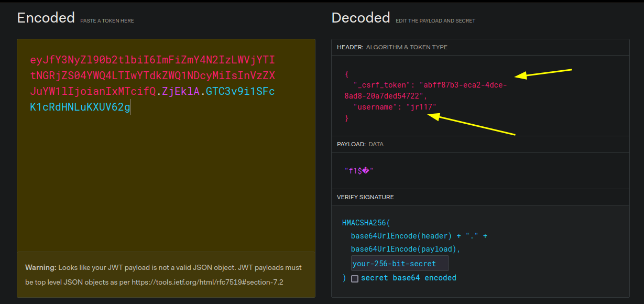Viewport: 644px width, 304px height.
Task: Click the purple ZjEklA payload token segment
Action: 181,92
